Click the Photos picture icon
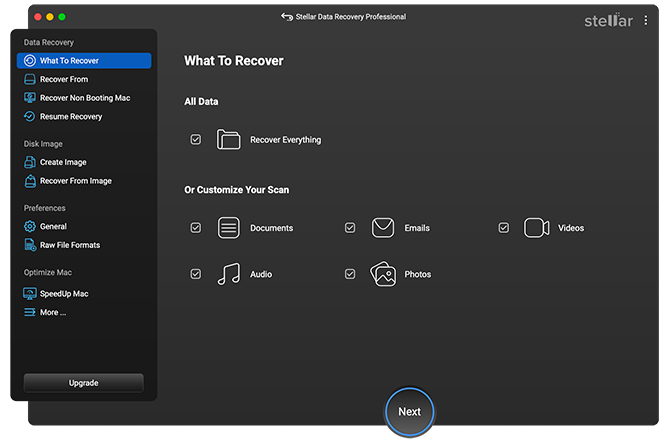This screenshot has height=443, width=668. click(383, 274)
